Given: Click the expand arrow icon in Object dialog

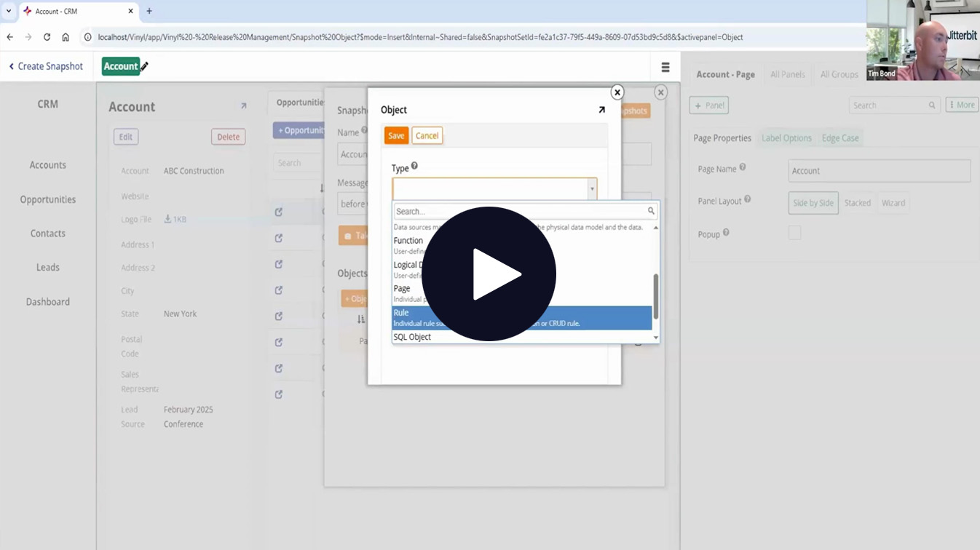Looking at the screenshot, I should 601,110.
